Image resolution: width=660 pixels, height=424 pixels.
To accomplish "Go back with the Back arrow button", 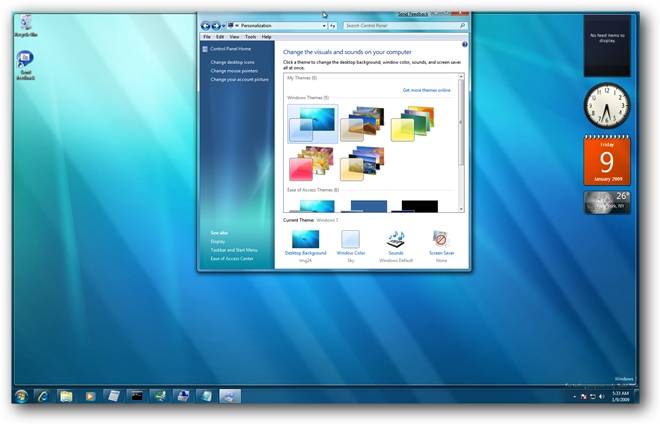I will point(205,26).
